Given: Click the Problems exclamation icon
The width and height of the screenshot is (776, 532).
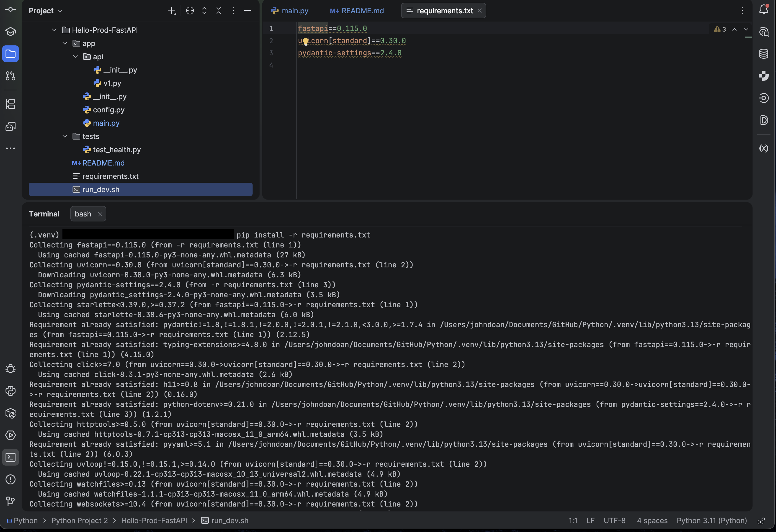Looking at the screenshot, I should coord(10,479).
